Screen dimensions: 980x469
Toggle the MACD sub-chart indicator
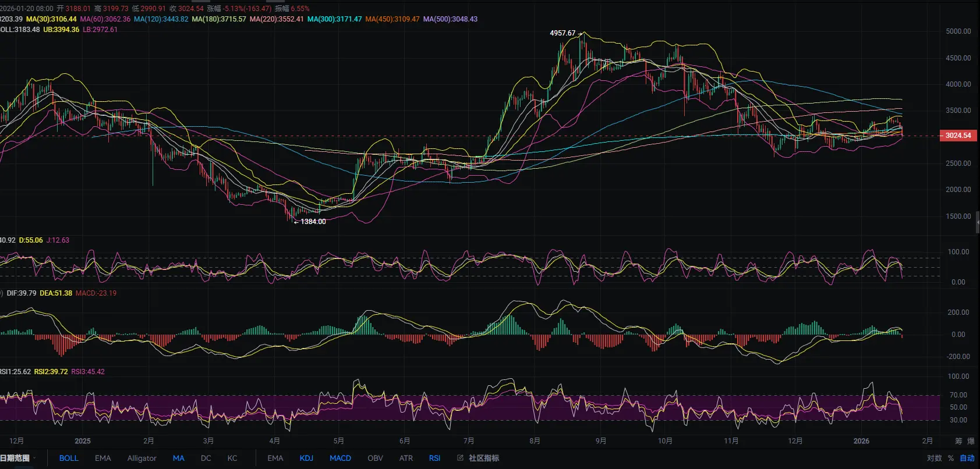point(340,458)
